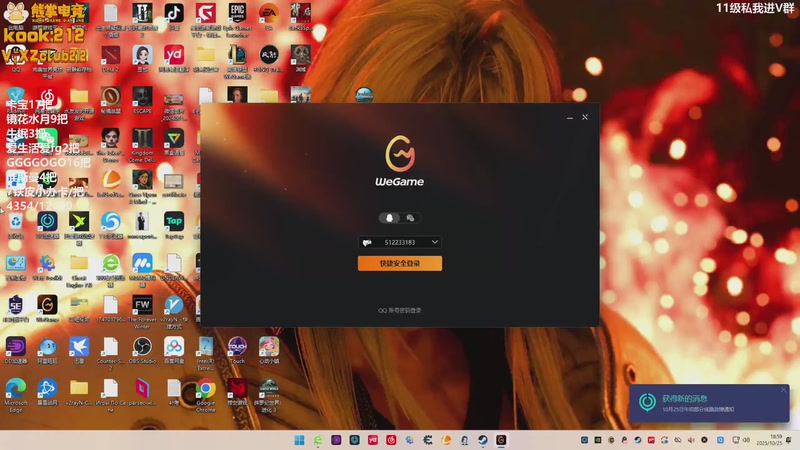Open Dota 2 desktop shortcut
Screen dimensions: 800x450
click(x=111, y=58)
